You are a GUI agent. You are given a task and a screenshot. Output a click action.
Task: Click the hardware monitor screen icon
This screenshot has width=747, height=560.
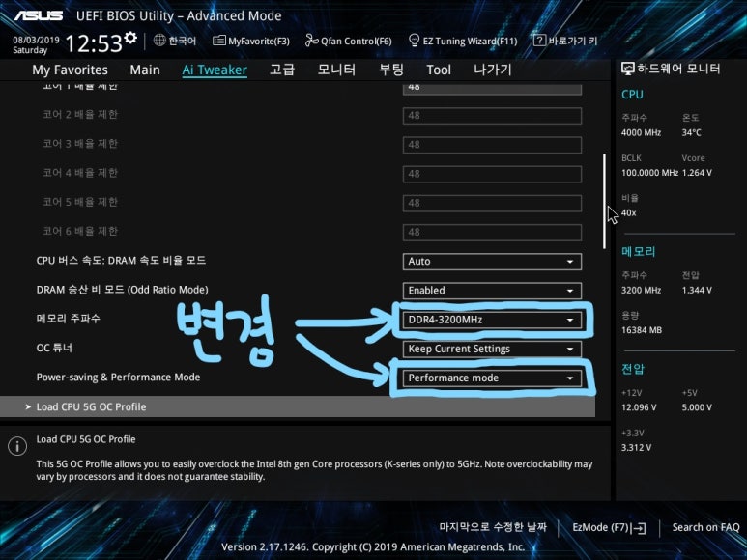tap(627, 69)
